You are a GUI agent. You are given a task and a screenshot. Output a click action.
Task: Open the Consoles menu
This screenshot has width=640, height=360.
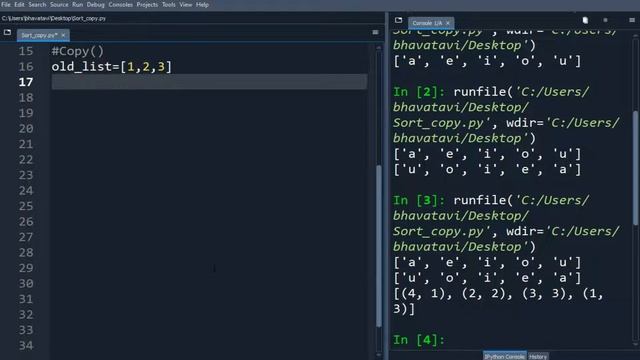coord(120,4)
